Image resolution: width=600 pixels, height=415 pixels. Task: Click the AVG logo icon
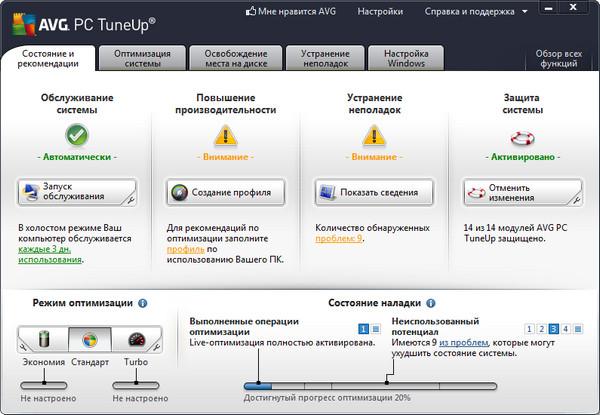tap(24, 25)
